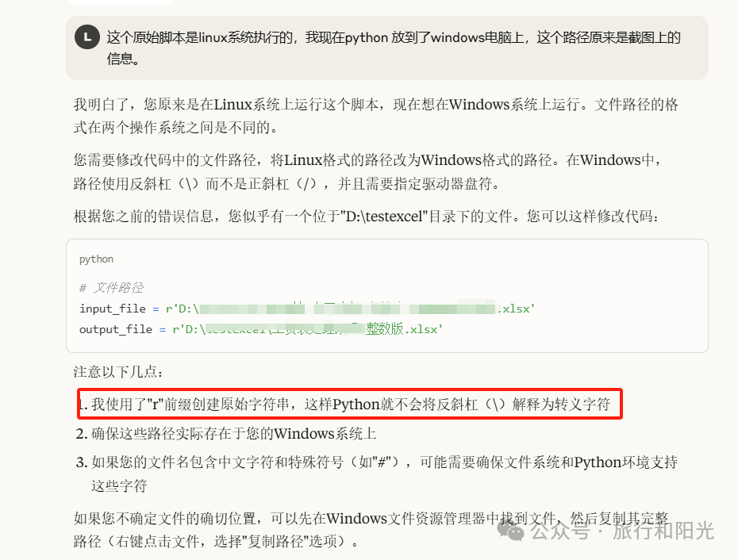Select the "# 文件路径" comment line
738x560 pixels.
coord(112,287)
